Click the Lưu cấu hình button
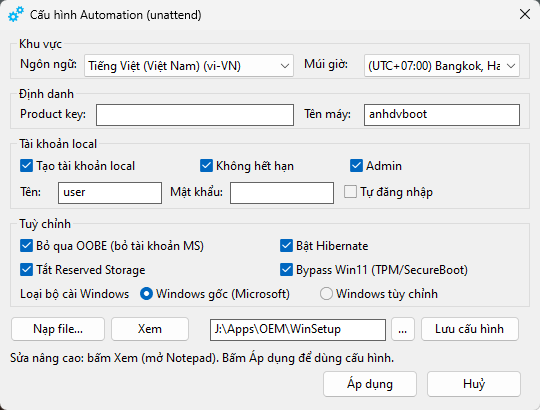Image resolution: width=540 pixels, height=410 pixels. 470,329
